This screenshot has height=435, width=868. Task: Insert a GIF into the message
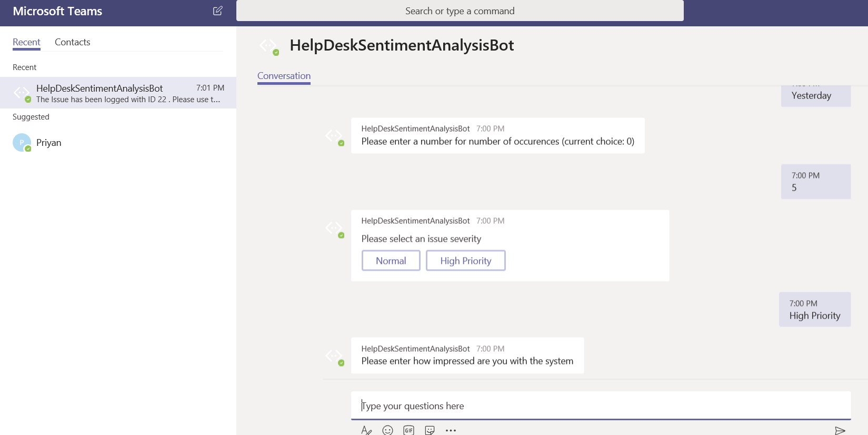[x=409, y=430]
